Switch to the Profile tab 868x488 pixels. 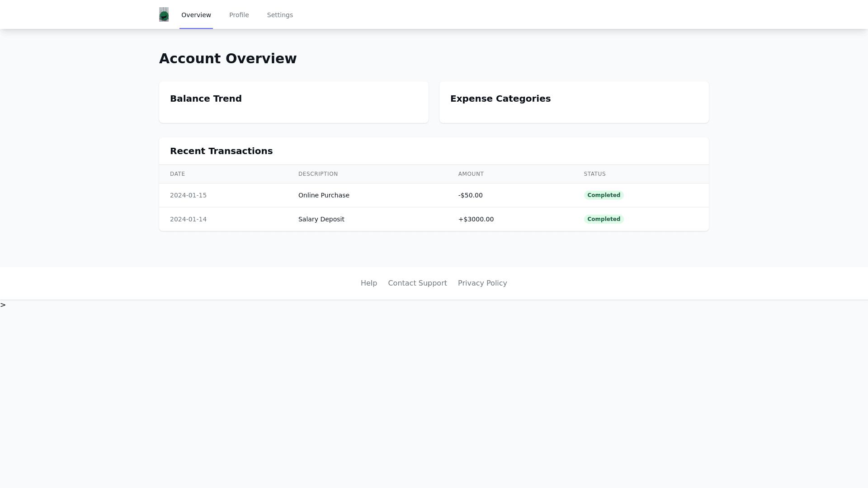click(x=239, y=15)
